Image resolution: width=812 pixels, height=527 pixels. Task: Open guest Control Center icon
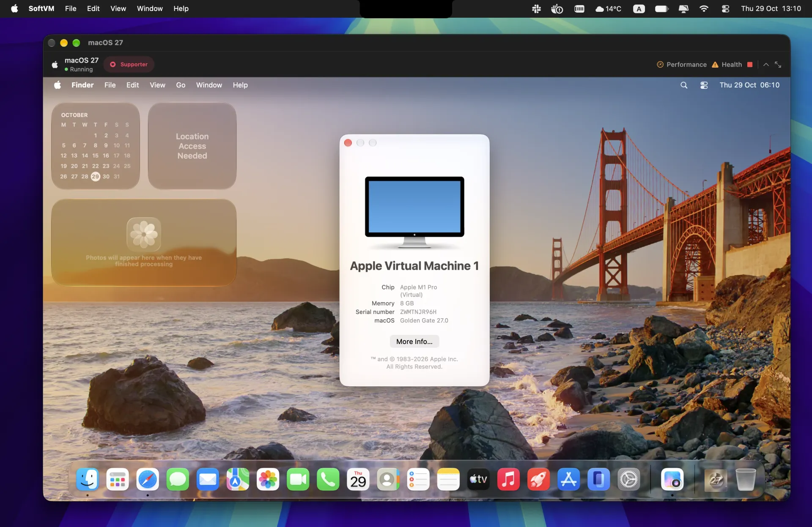coord(704,85)
